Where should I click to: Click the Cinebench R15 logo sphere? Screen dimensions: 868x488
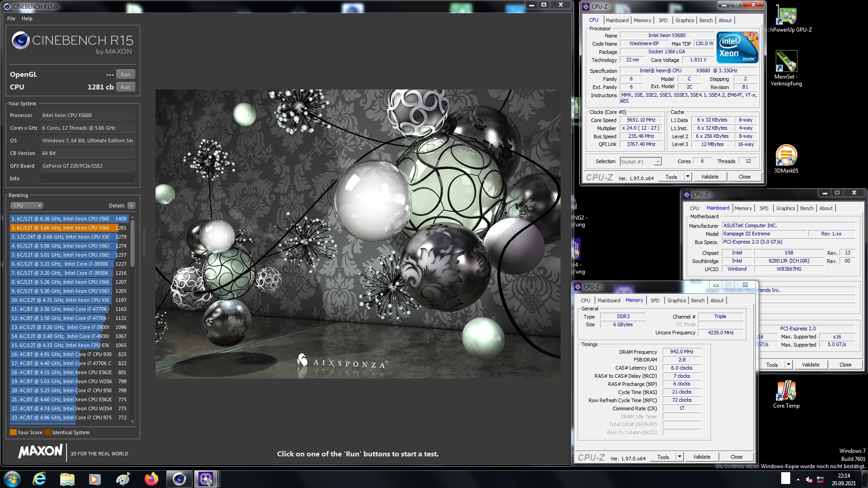click(20, 41)
